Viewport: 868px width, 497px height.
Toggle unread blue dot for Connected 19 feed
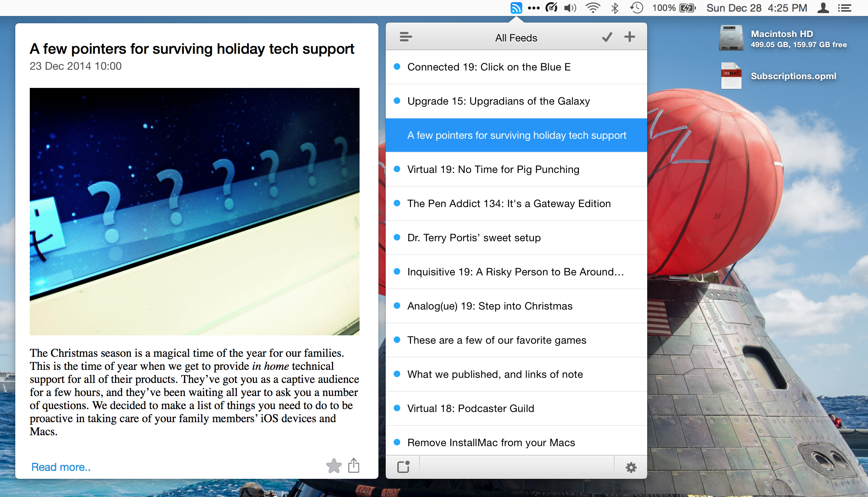[397, 67]
